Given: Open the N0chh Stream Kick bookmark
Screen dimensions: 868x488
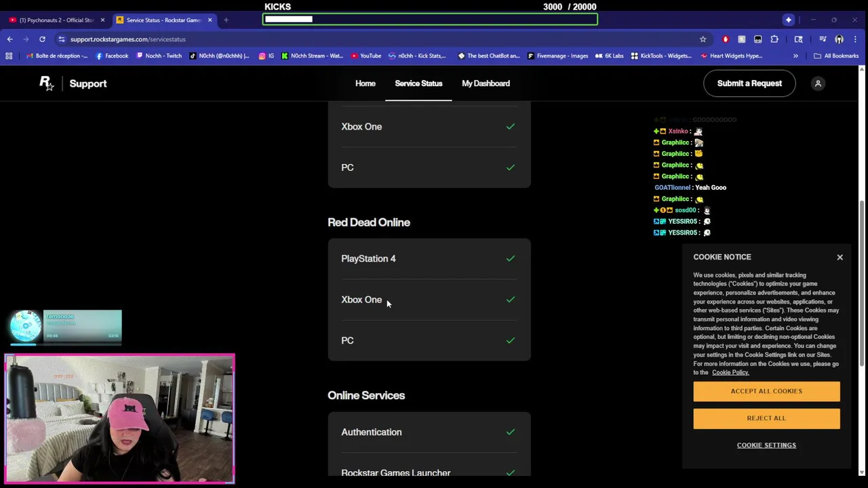Looking at the screenshot, I should [x=312, y=56].
